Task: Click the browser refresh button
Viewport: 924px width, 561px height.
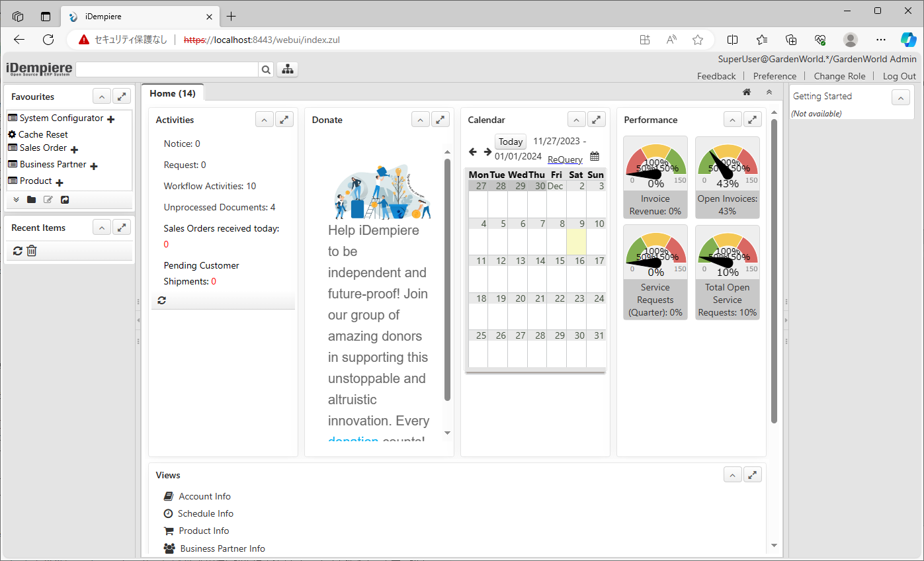Action: coord(48,40)
